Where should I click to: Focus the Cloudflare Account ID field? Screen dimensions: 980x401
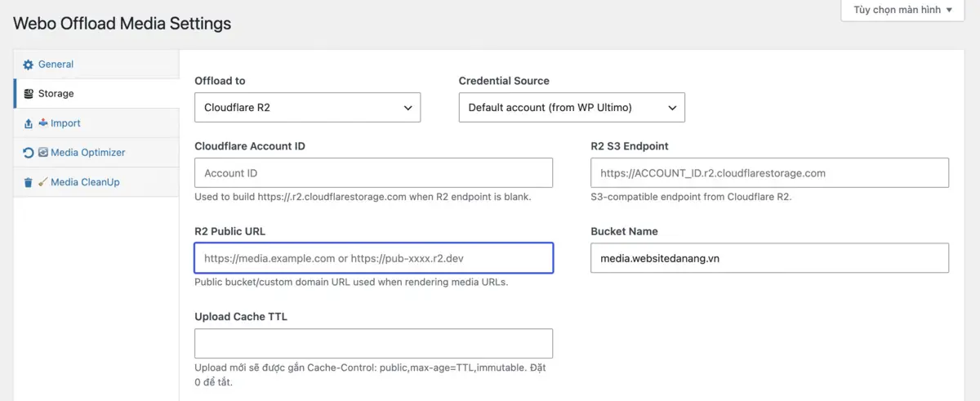[373, 173]
